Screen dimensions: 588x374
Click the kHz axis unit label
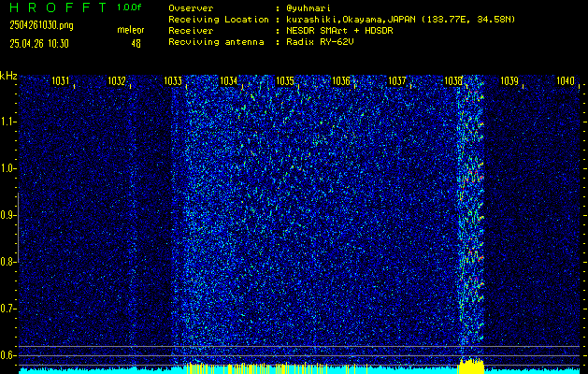(x=8, y=76)
